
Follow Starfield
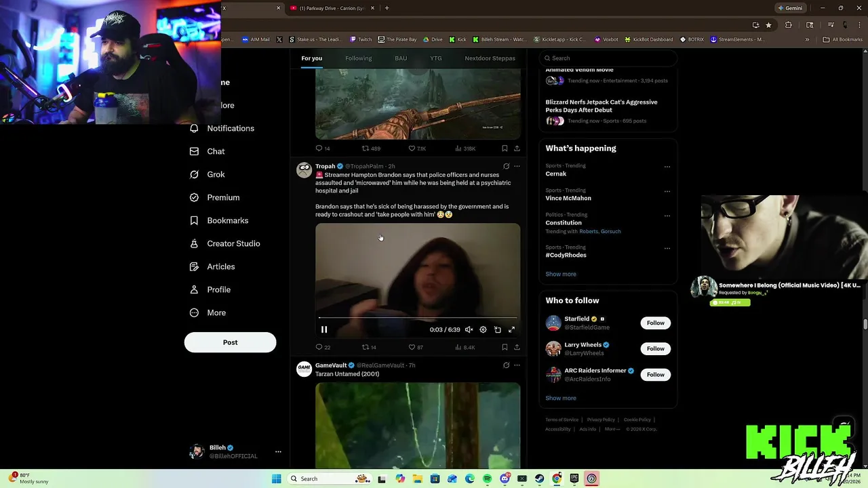(655, 323)
